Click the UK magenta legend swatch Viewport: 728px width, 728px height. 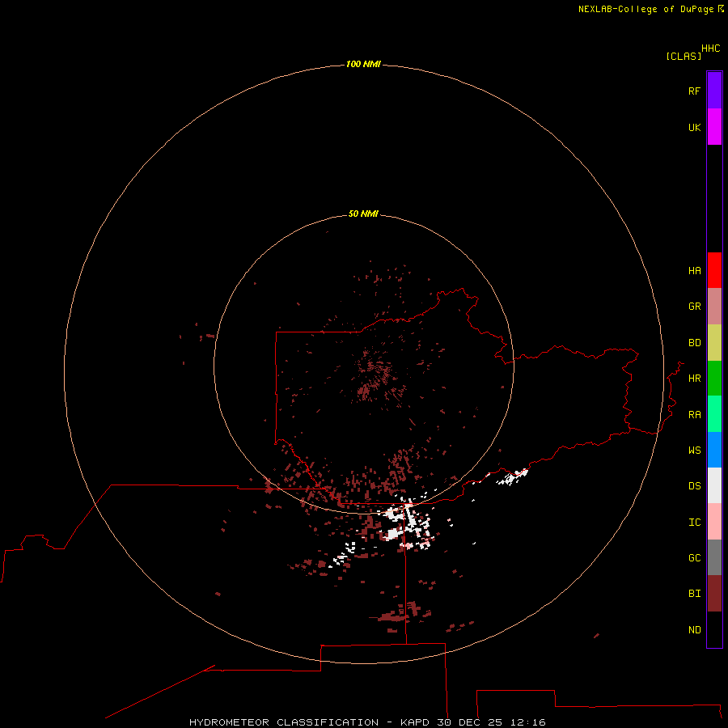pyautogui.click(x=714, y=127)
